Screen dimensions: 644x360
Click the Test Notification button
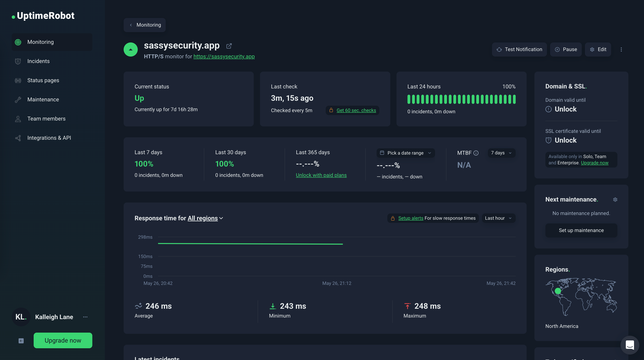pyautogui.click(x=519, y=49)
